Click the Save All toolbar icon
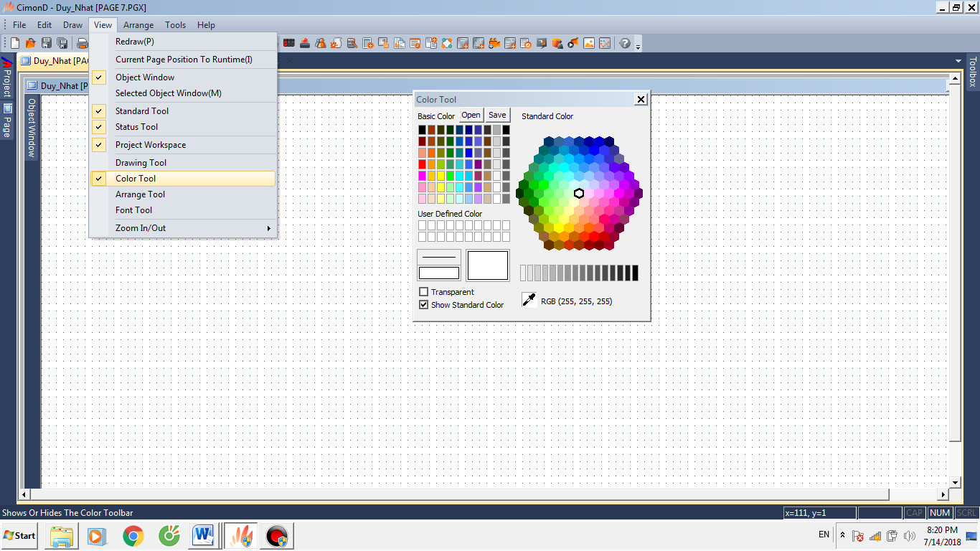Screen dimensions: 980x551 tap(62, 44)
